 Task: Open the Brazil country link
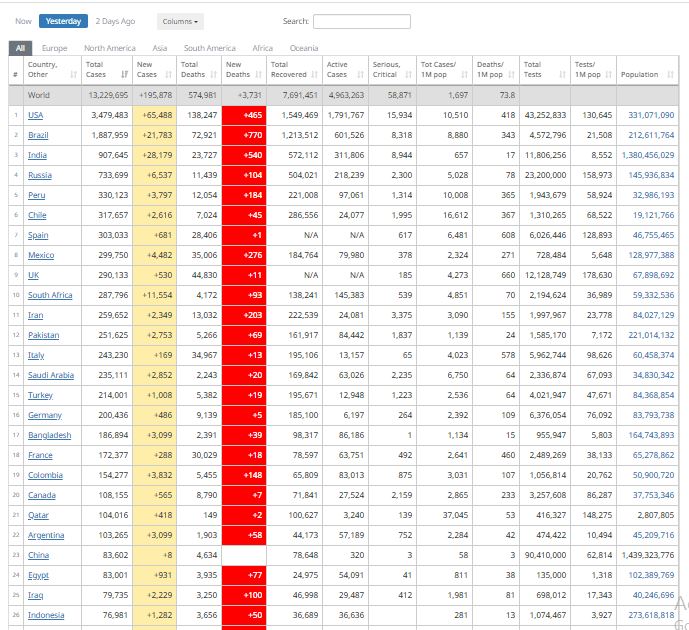pyautogui.click(x=38, y=135)
